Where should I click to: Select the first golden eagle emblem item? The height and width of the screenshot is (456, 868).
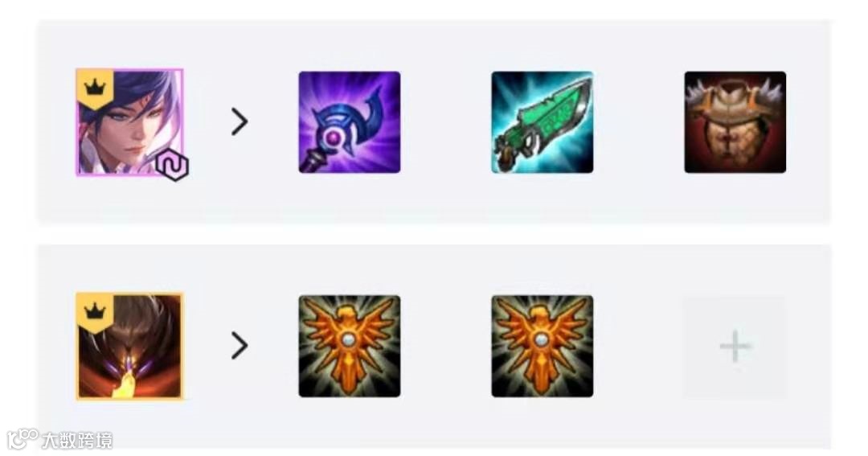coord(350,346)
